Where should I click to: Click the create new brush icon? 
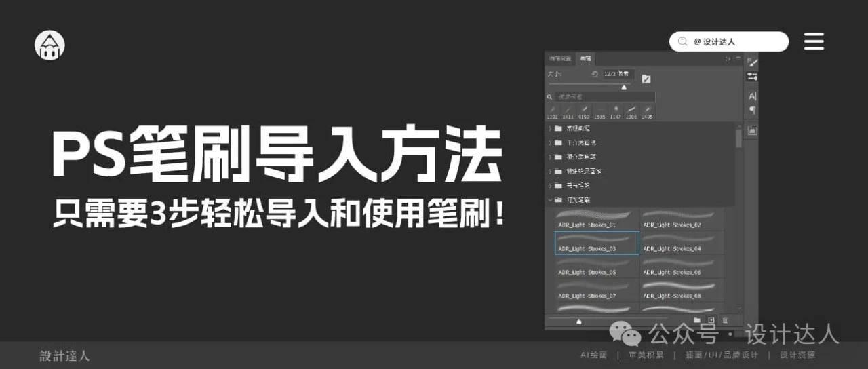point(711,320)
